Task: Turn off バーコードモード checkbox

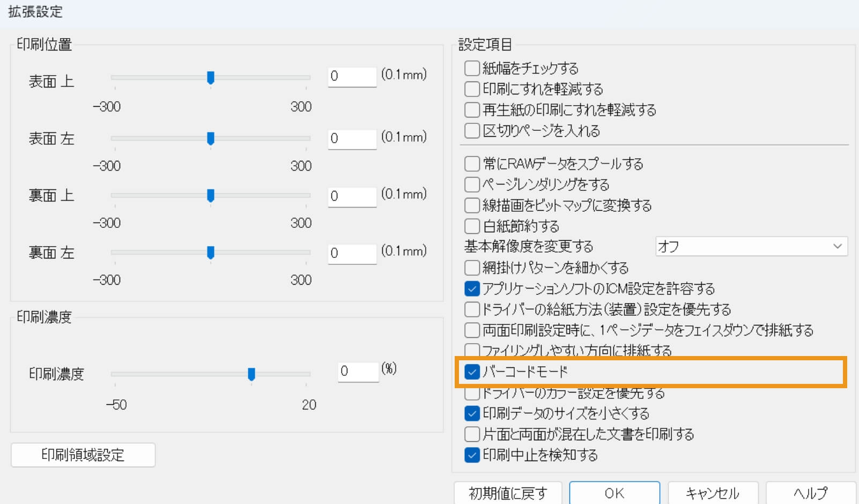Action: coord(471,370)
